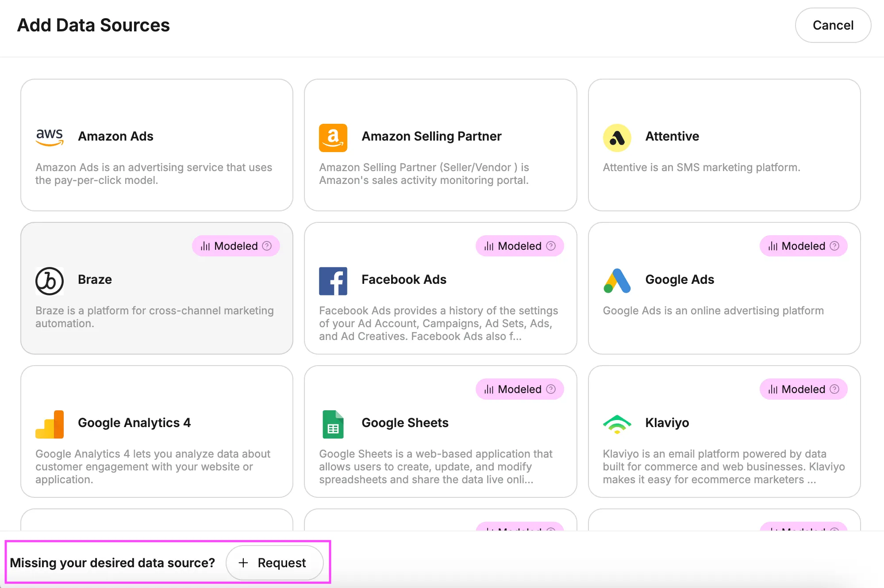884x588 pixels.
Task: Select the Modeled badge on Google Sheets card
Action: (x=519, y=389)
